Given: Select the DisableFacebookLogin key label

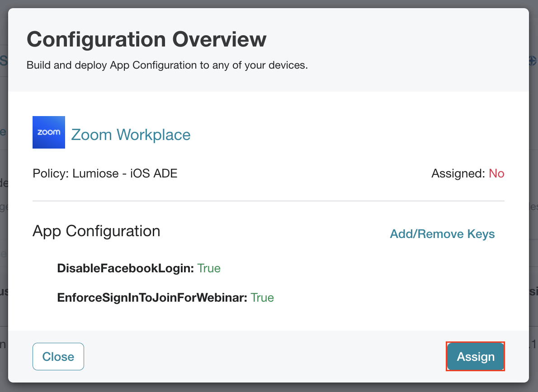Looking at the screenshot, I should (126, 268).
